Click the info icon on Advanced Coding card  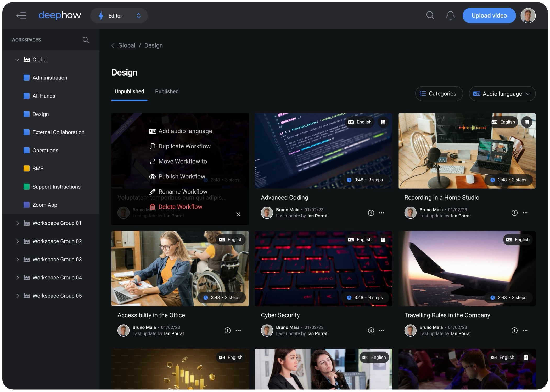coord(371,213)
